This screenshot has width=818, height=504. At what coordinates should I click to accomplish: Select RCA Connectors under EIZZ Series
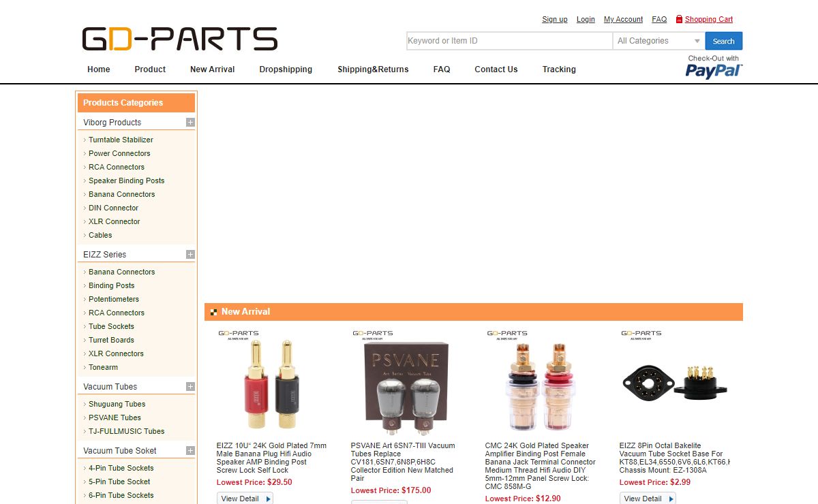point(117,313)
